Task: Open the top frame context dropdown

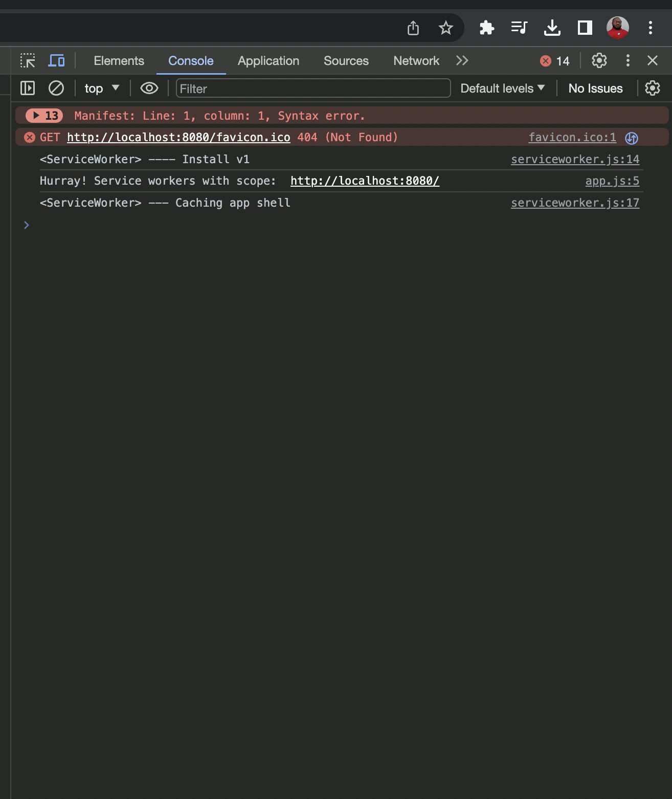Action: 101,88
